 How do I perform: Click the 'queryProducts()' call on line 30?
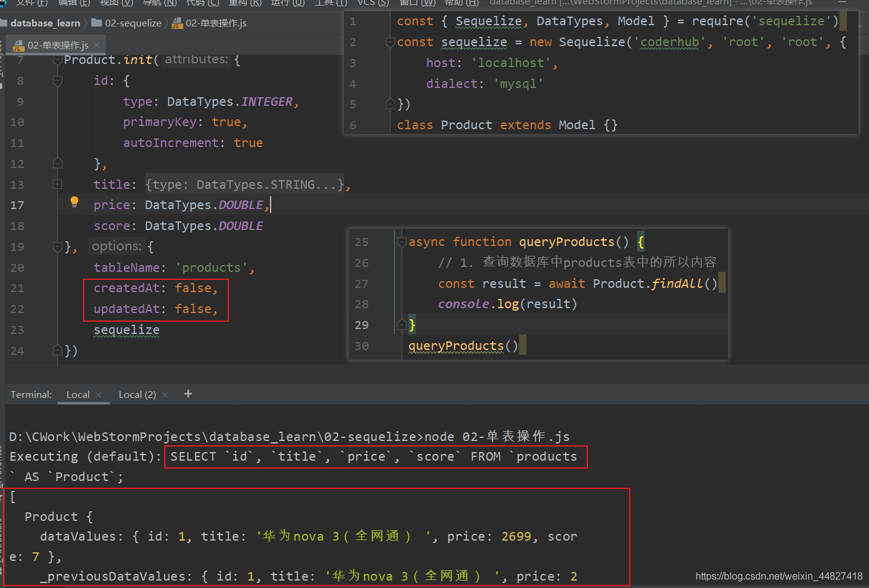coord(464,346)
